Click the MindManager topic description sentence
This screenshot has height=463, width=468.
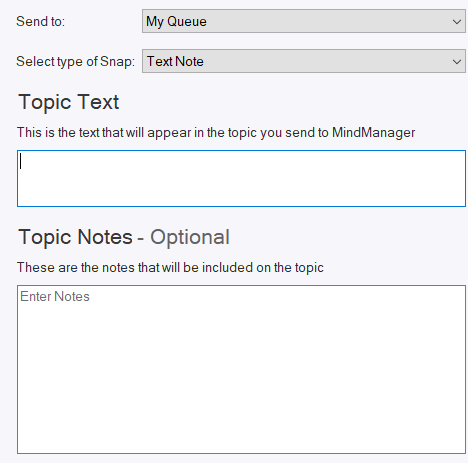(216, 133)
